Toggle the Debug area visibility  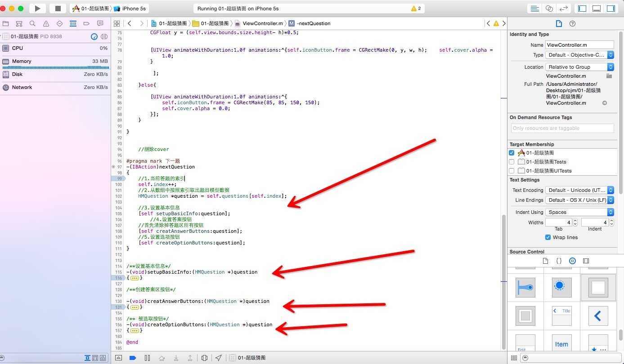coord(597,9)
